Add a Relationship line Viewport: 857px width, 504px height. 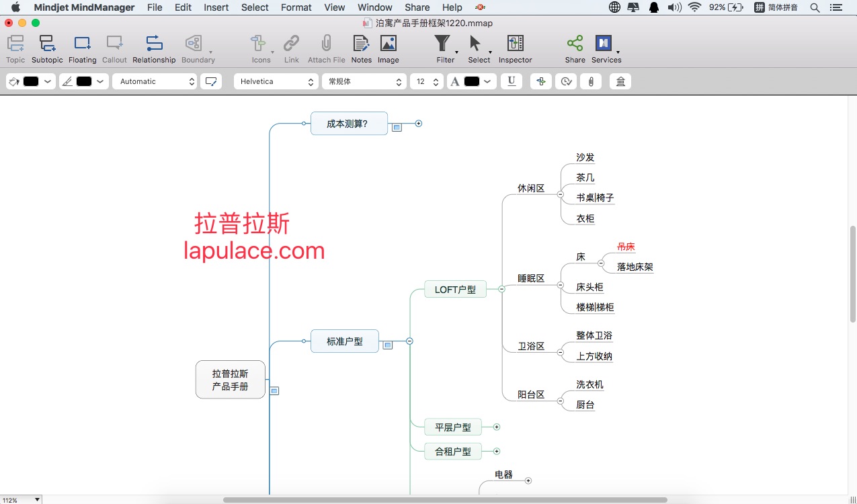tap(154, 44)
